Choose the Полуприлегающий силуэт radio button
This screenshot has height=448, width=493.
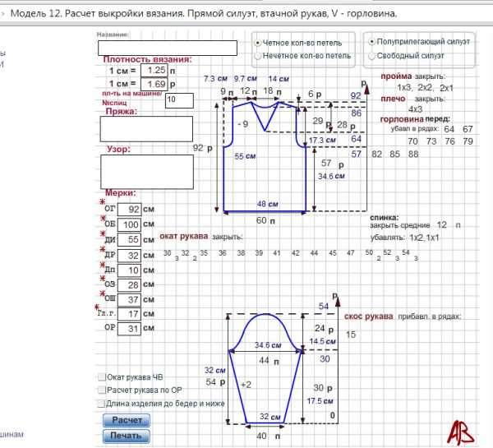click(372, 40)
